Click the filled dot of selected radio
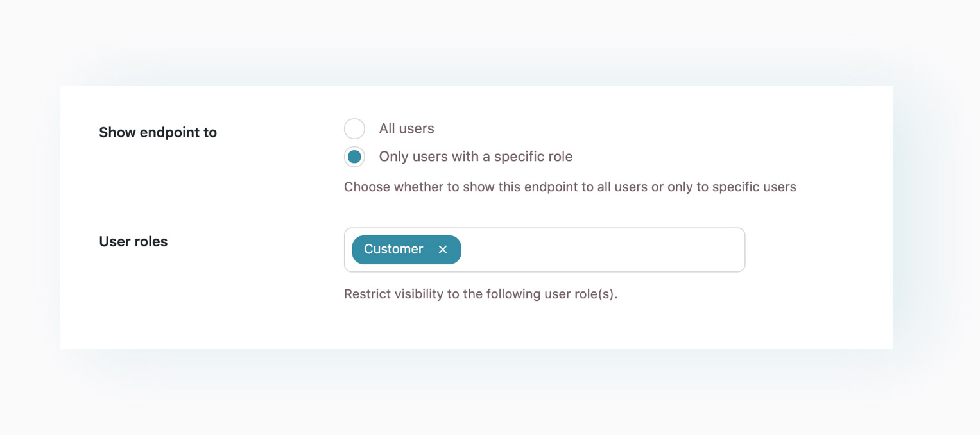 (354, 157)
